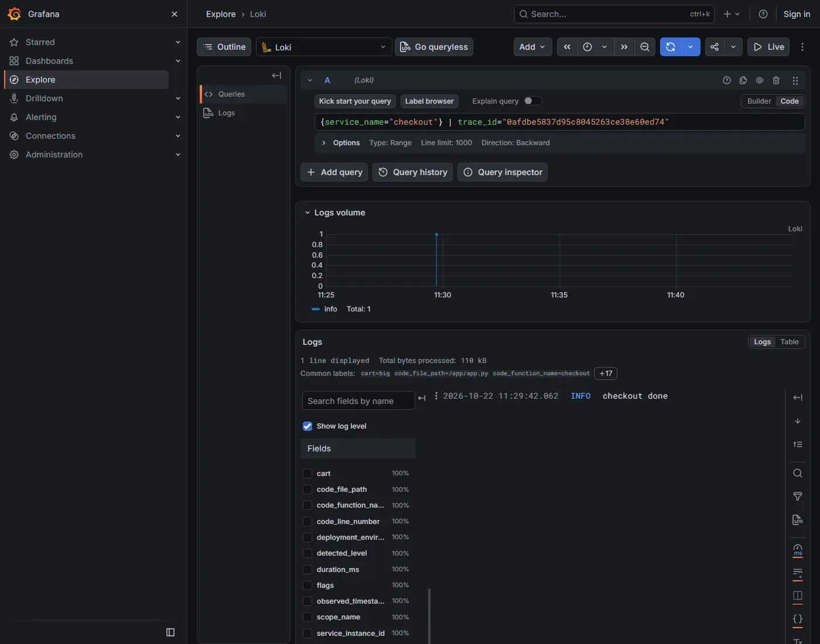The image size is (820, 644).
Task: Click the share icon in toolbar
Action: pos(715,47)
